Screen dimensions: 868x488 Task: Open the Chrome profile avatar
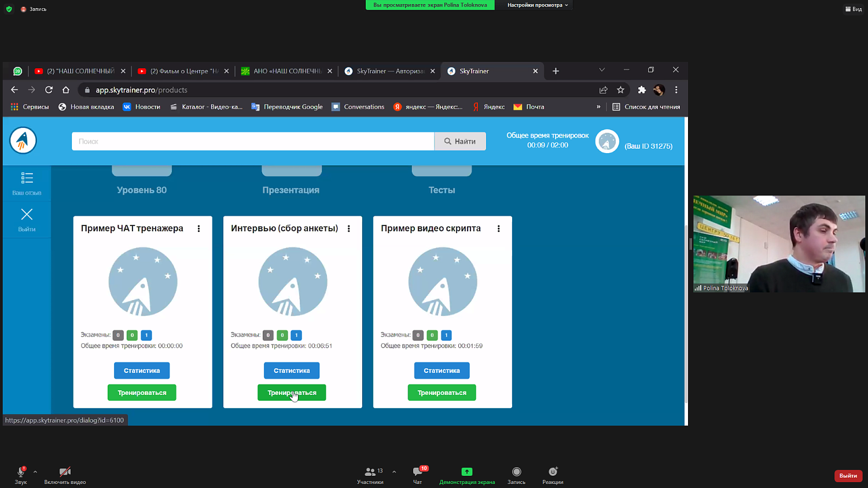point(659,90)
